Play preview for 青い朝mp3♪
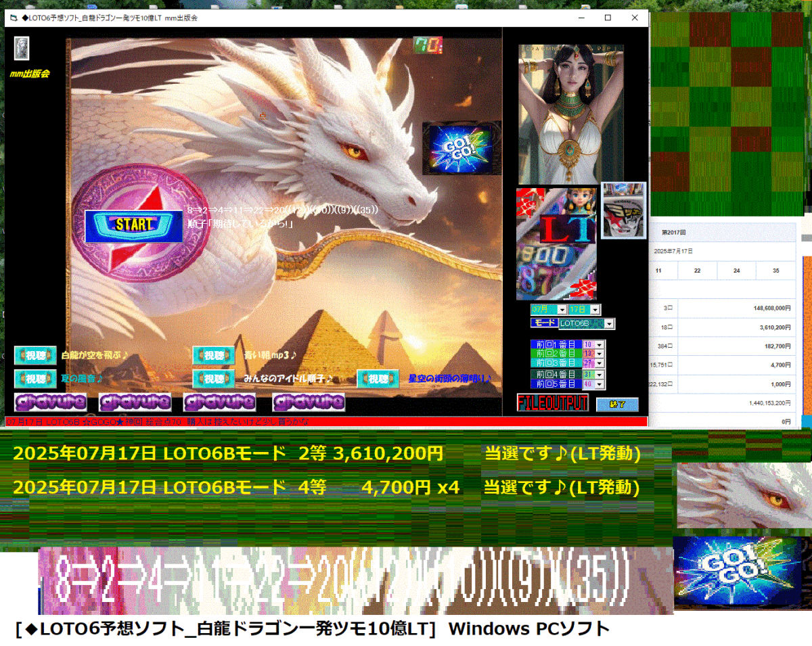This screenshot has height=646, width=812. (214, 355)
